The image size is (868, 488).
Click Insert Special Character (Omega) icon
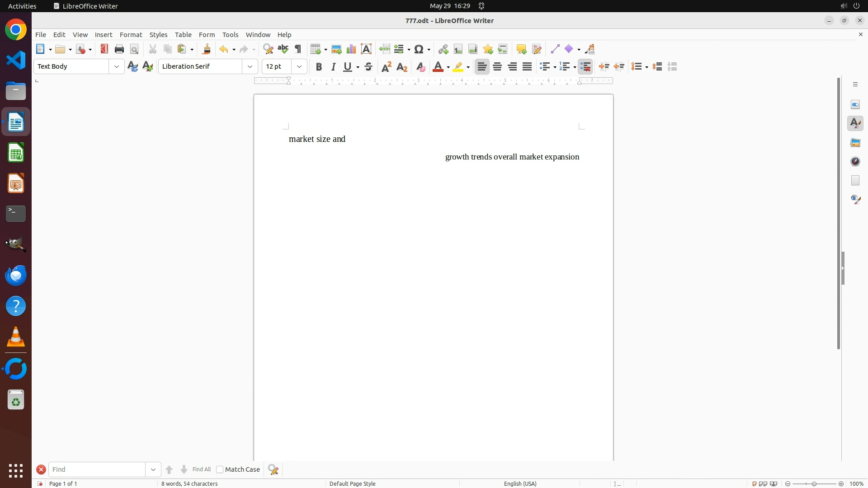[419, 49]
